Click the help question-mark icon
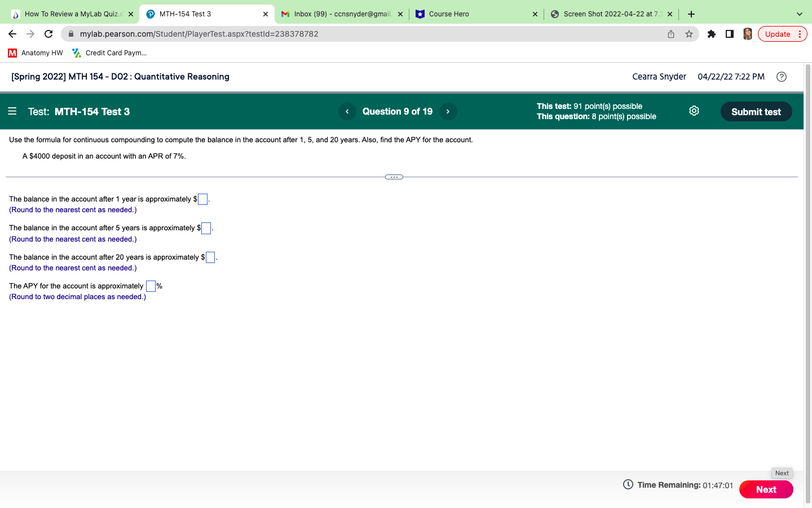Viewport: 812px width, 508px height. [x=782, y=76]
